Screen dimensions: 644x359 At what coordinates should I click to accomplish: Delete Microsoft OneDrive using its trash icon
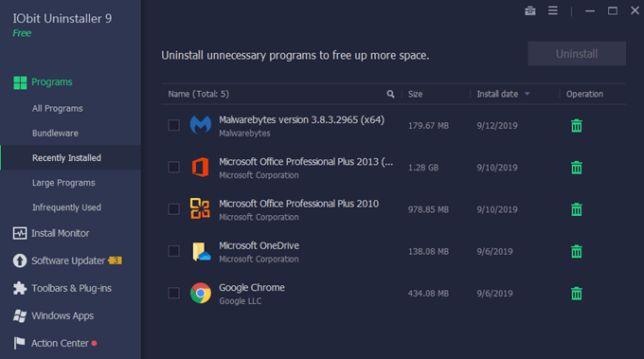[x=576, y=251]
